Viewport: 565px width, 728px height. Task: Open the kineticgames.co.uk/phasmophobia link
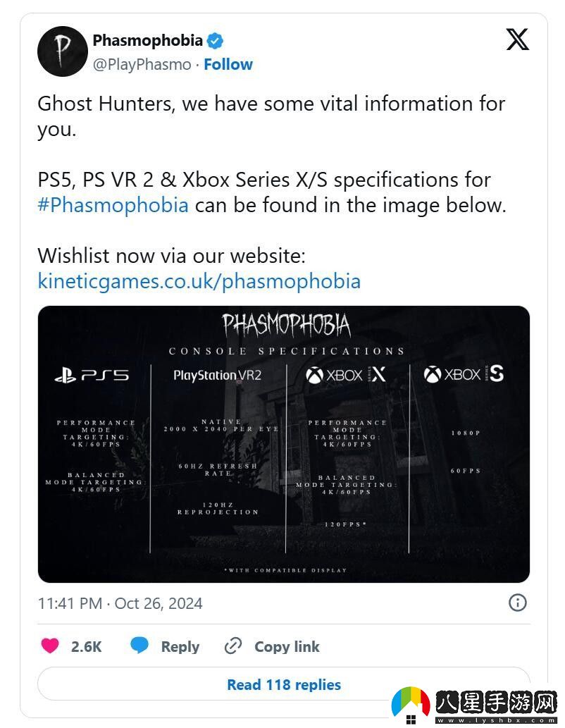tap(199, 281)
